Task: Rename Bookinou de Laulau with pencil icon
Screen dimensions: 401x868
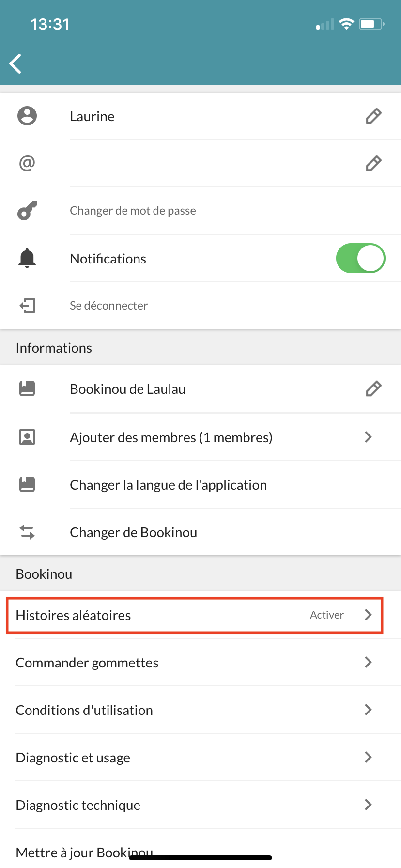Action: [x=373, y=388]
